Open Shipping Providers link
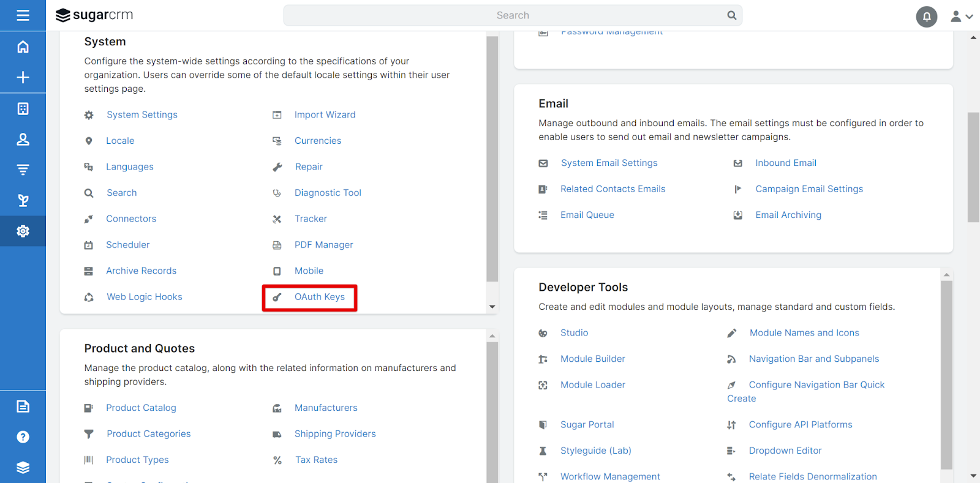 pos(335,434)
